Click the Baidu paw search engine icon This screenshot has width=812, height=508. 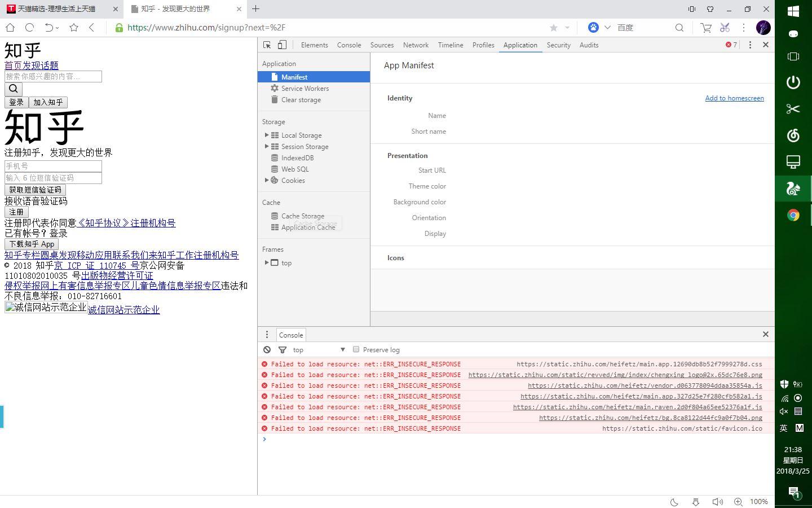point(593,27)
